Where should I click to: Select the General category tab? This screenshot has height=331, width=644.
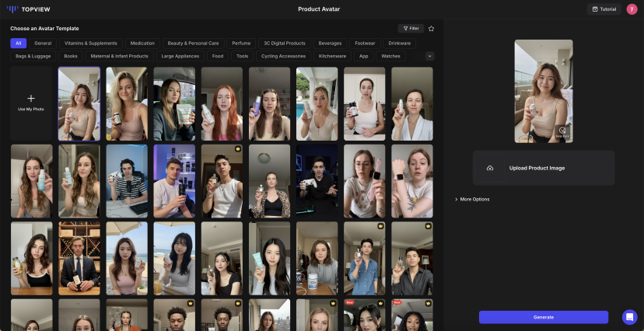click(43, 43)
